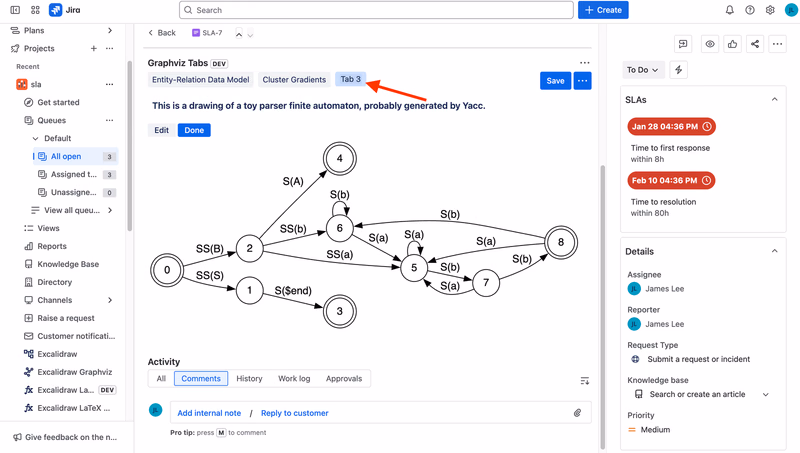Go to previous issue up arrow
The width and height of the screenshot is (800, 453).
[x=239, y=34]
